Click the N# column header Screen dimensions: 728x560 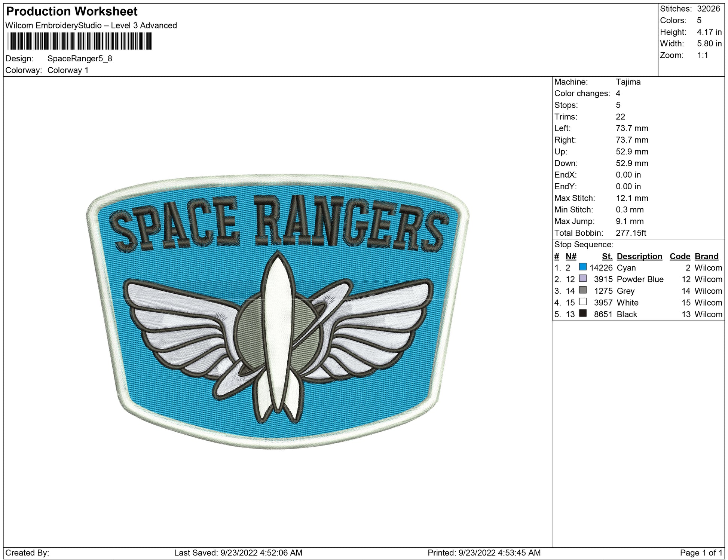tap(571, 256)
